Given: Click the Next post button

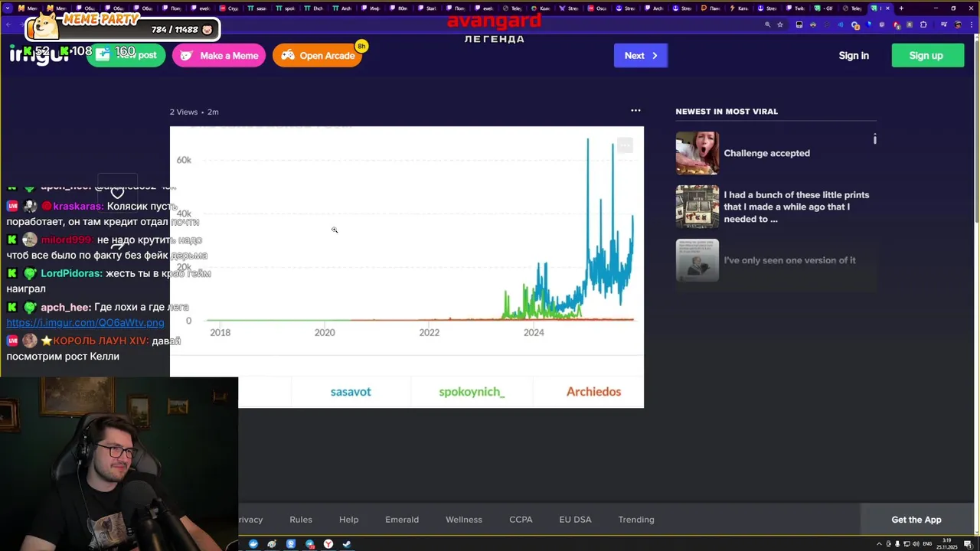Looking at the screenshot, I should [641, 55].
